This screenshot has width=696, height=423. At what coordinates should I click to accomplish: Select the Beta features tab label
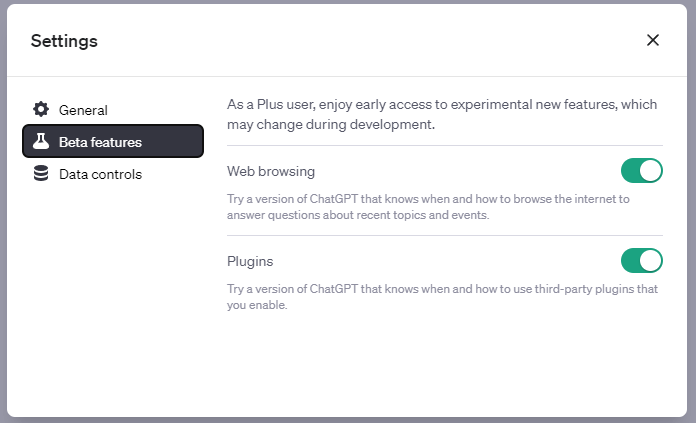point(100,142)
